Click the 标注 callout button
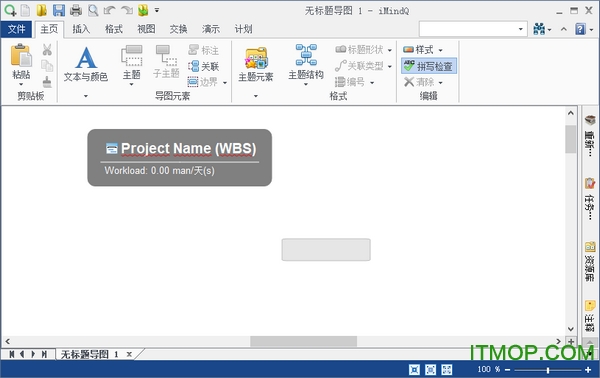Viewport: 600px width, 378px height. click(x=204, y=50)
